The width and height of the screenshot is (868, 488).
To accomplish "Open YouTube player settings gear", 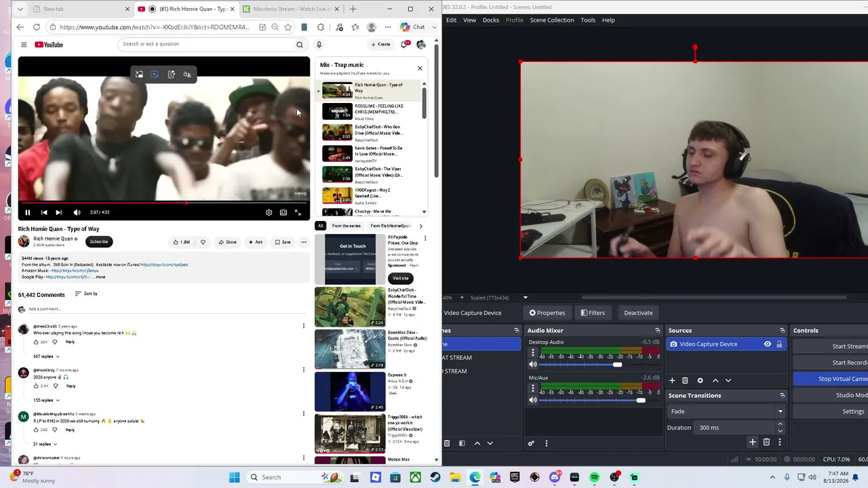I will coord(269,212).
